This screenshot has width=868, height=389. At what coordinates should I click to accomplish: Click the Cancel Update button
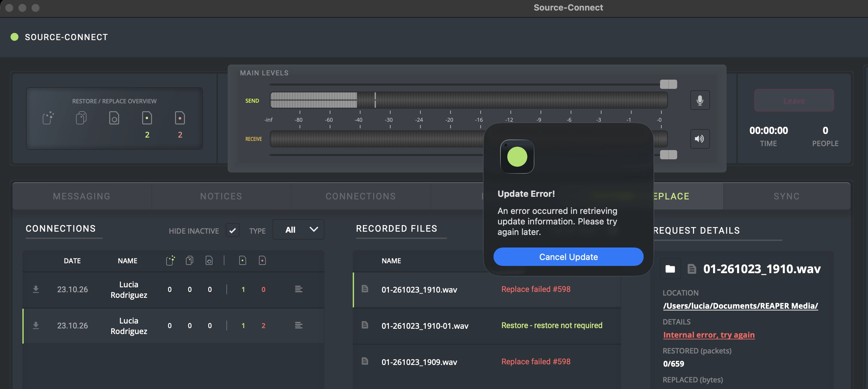tap(568, 257)
